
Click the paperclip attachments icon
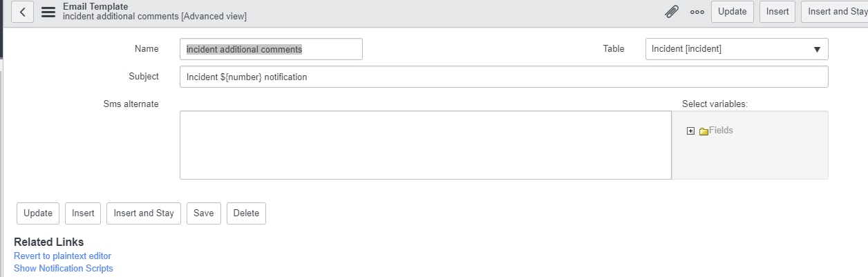[672, 12]
